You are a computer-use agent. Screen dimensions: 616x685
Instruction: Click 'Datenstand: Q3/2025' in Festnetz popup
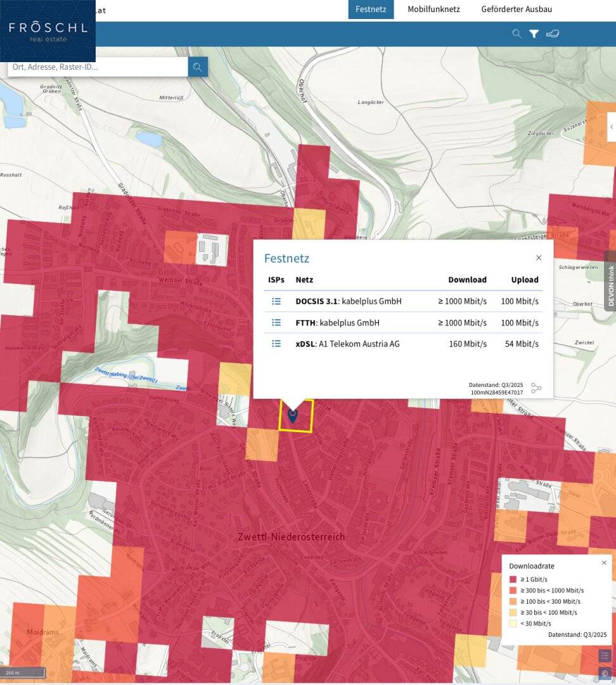coord(496,385)
